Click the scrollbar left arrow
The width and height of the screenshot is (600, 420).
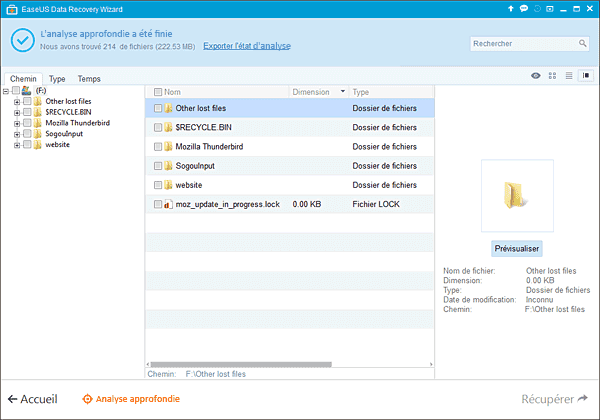148,364
